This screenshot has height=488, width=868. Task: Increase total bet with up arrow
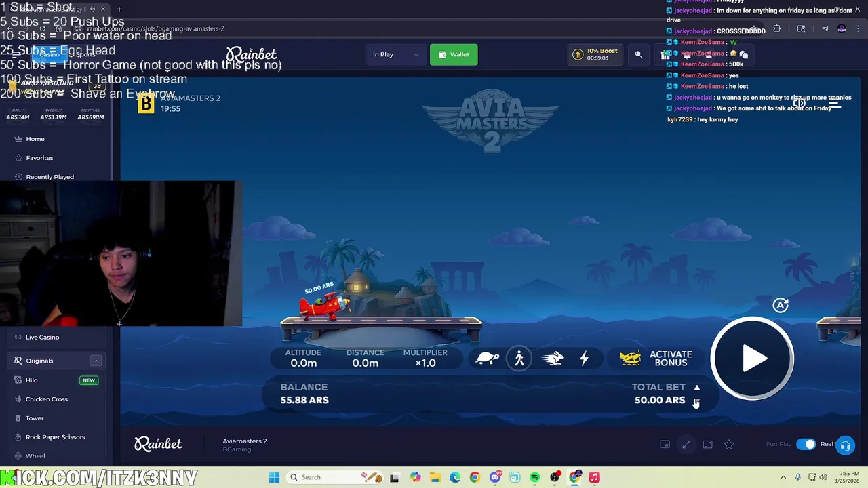696,387
